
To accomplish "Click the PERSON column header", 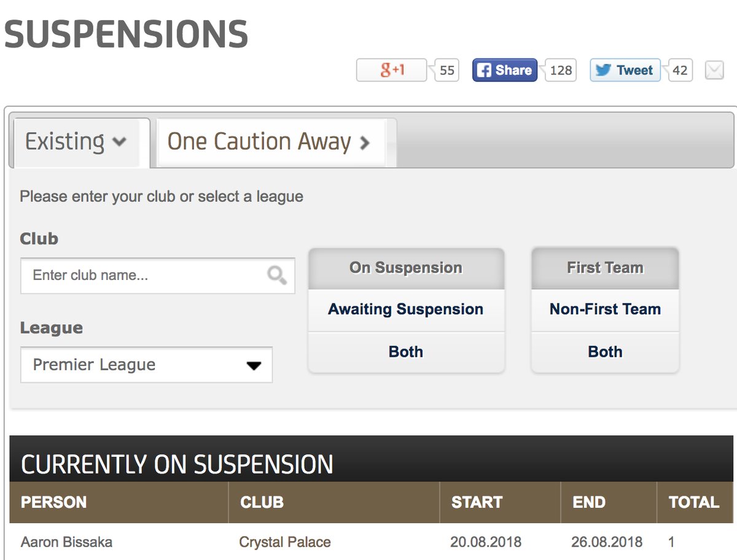I will [x=54, y=502].
